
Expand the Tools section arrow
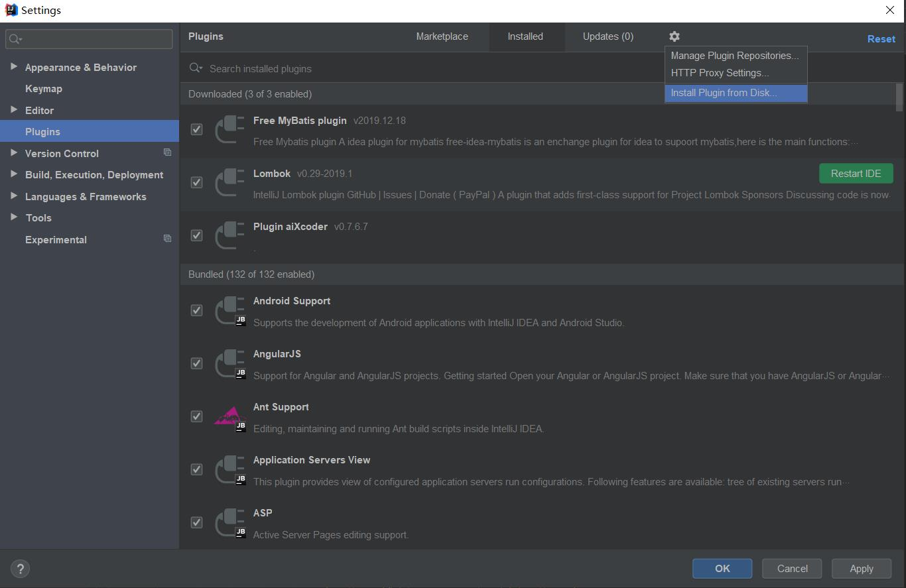point(14,217)
